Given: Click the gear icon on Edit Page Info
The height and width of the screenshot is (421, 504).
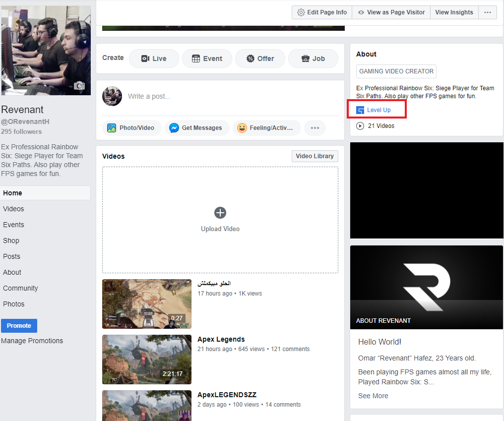Looking at the screenshot, I should tap(301, 12).
